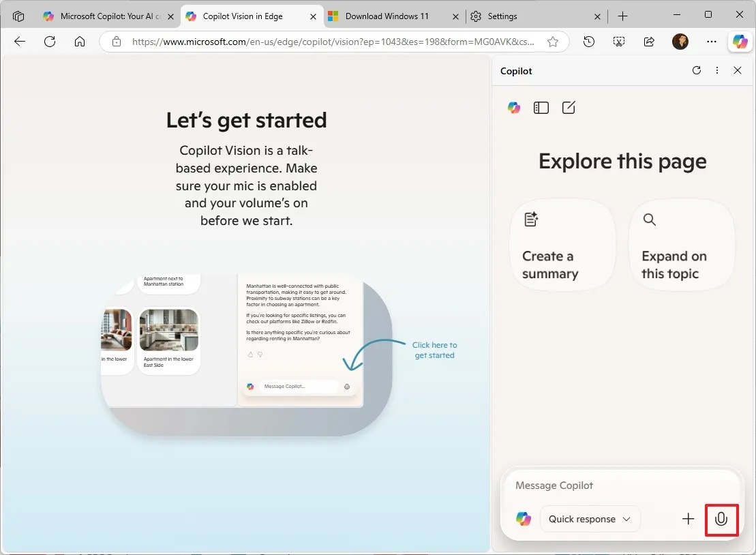Share the current page

pos(649,42)
